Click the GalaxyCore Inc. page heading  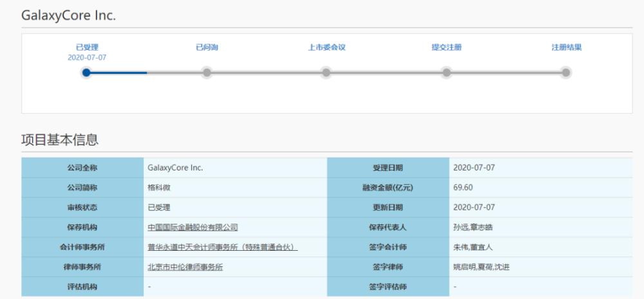click(69, 15)
